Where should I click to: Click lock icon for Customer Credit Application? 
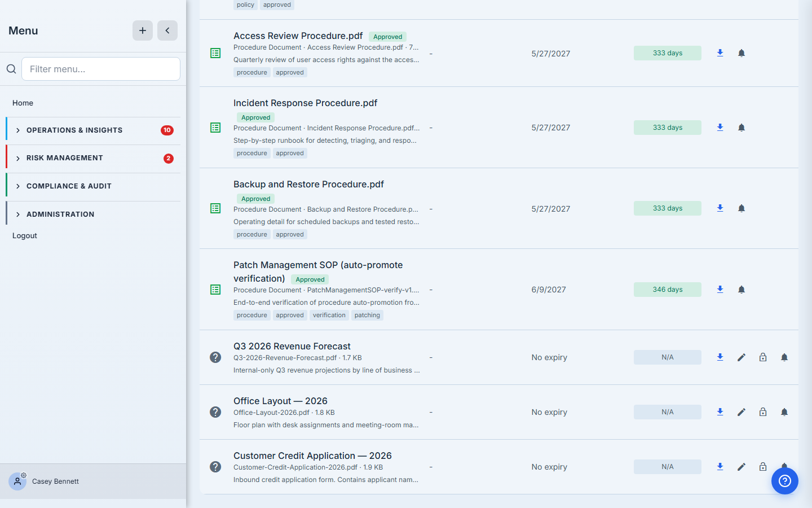[x=763, y=467]
